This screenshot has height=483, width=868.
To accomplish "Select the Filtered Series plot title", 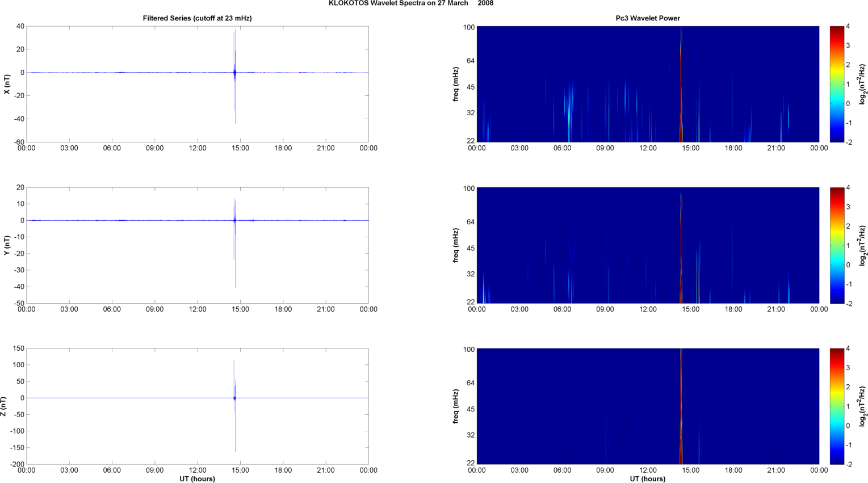I will [x=197, y=18].
